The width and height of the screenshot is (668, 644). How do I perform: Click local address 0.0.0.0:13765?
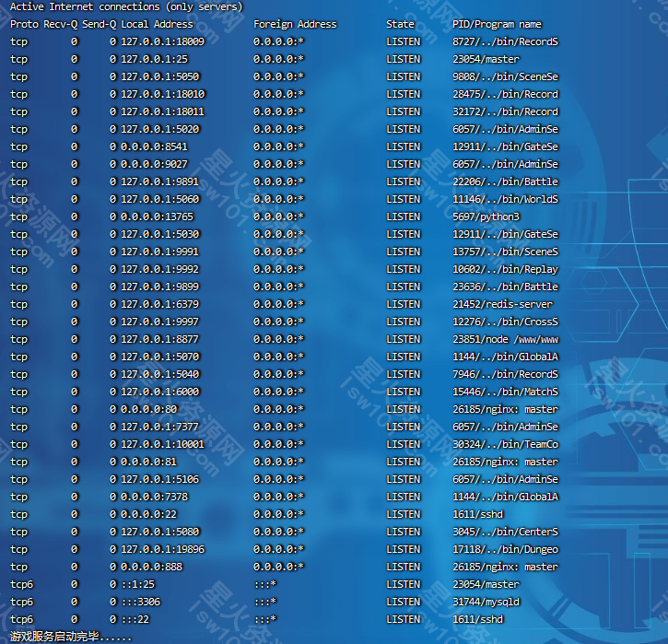pyautogui.click(x=157, y=217)
